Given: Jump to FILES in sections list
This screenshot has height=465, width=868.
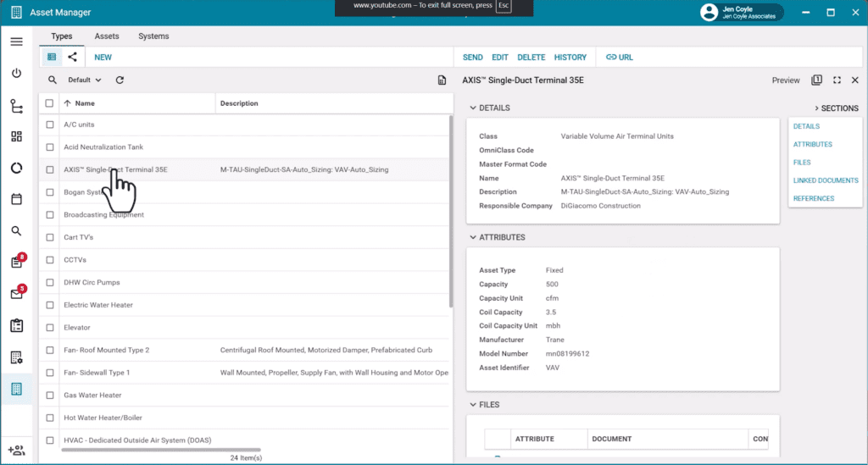Looking at the screenshot, I should [x=802, y=163].
